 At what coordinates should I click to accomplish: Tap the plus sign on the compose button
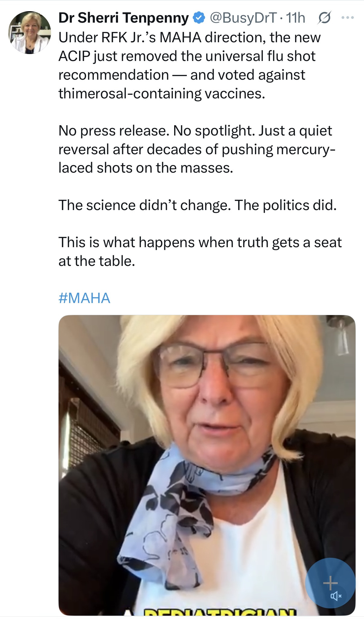pos(330,582)
